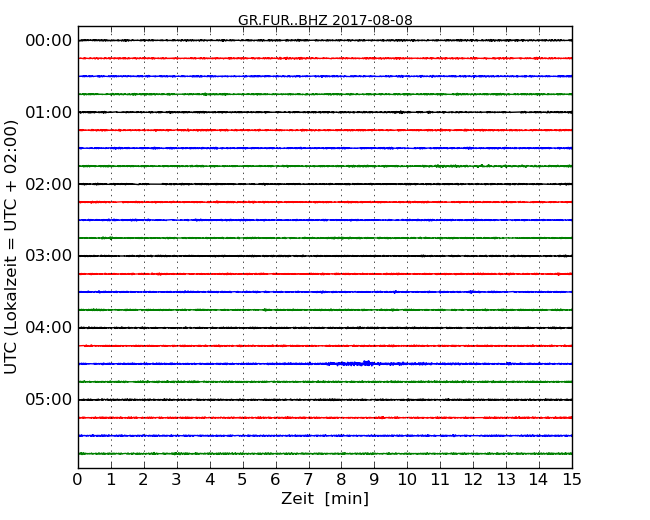Click x-axis tick label 3
Image resolution: width=650 pixels, height=520 pixels.
click(177, 480)
